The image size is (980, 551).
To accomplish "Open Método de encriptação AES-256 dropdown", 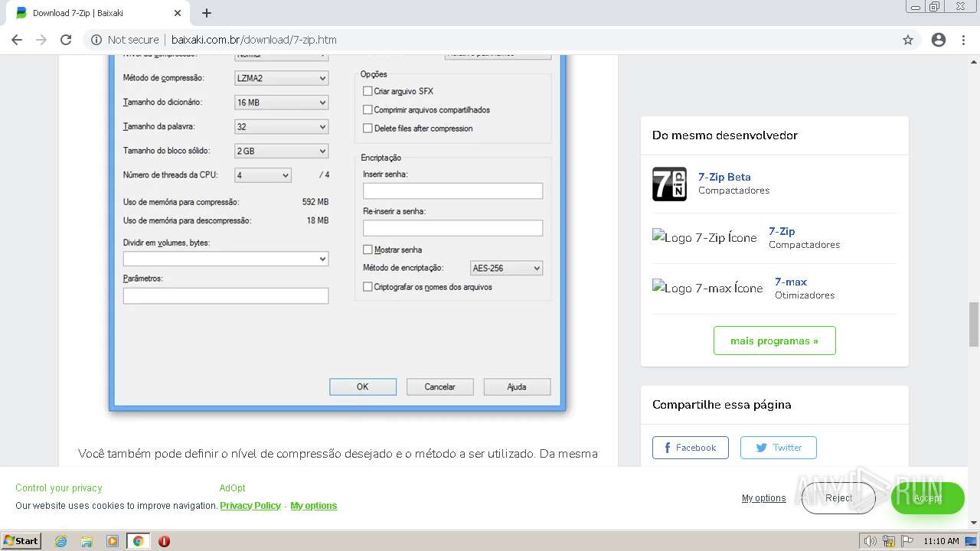I will [506, 268].
